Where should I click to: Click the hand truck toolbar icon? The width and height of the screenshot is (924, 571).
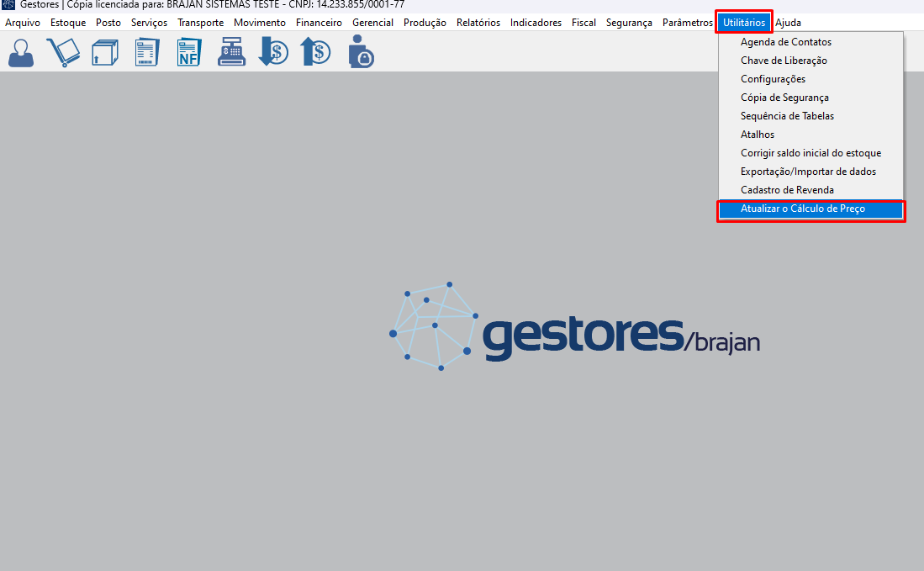[63, 52]
